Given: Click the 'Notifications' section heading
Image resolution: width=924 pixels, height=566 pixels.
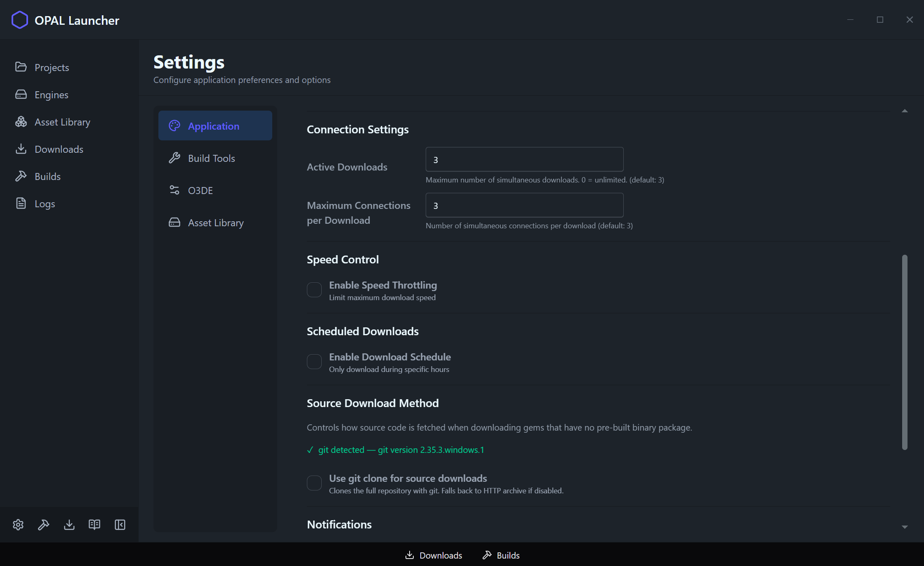Looking at the screenshot, I should tap(339, 524).
